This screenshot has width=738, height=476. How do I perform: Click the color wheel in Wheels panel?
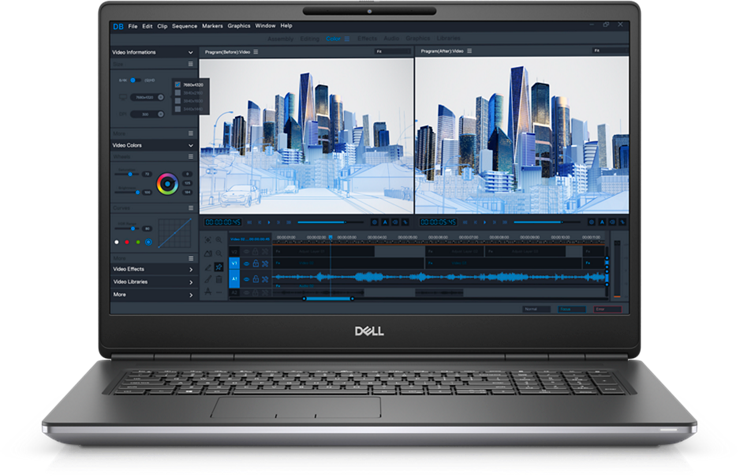pos(168,184)
